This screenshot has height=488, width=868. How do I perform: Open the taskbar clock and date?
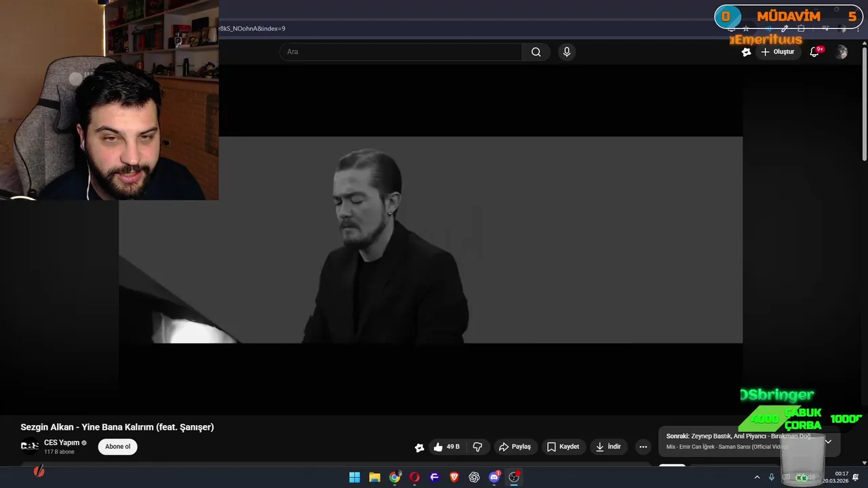[x=835, y=477]
